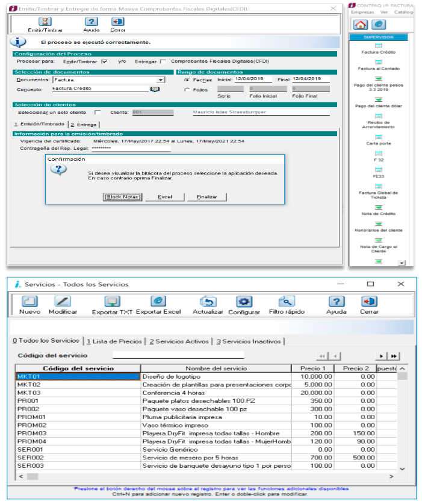Open the Servicios Inactivos tab
Screen dimensions: 422x504
(249, 341)
